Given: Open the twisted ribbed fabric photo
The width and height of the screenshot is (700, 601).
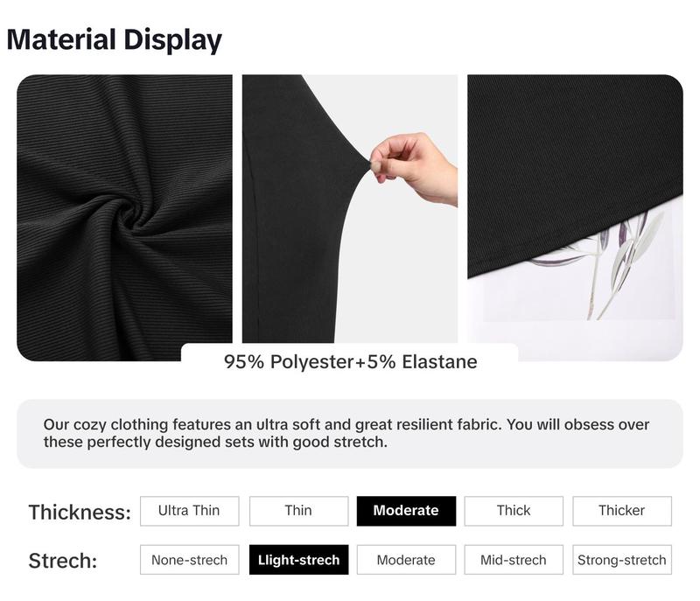Looking at the screenshot, I should [124, 218].
